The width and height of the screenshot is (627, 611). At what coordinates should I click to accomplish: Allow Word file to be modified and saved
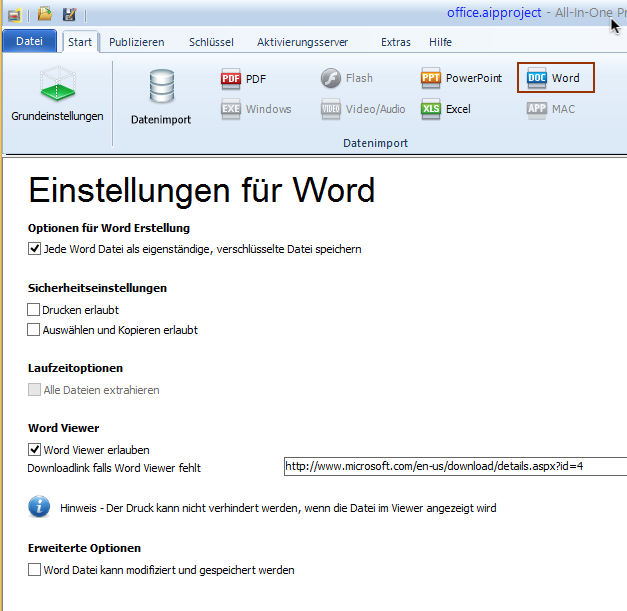35,570
